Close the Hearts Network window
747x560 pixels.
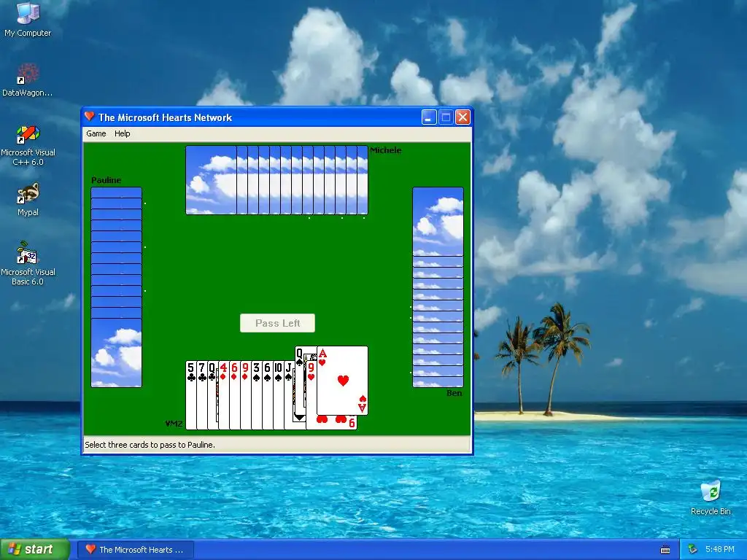tap(462, 117)
